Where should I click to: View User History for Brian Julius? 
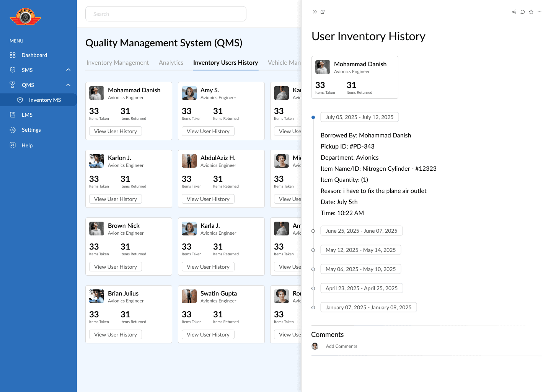pyautogui.click(x=116, y=335)
